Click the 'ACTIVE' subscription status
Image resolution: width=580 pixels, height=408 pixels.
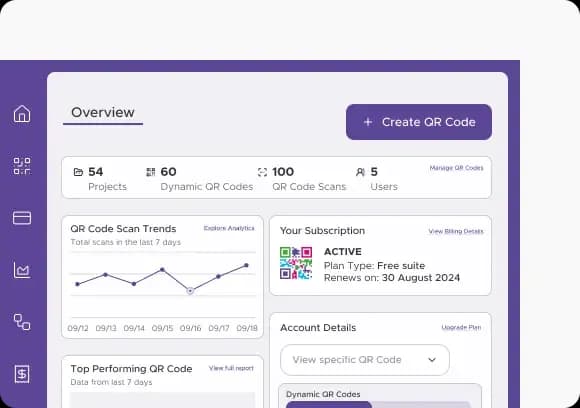[x=343, y=252]
